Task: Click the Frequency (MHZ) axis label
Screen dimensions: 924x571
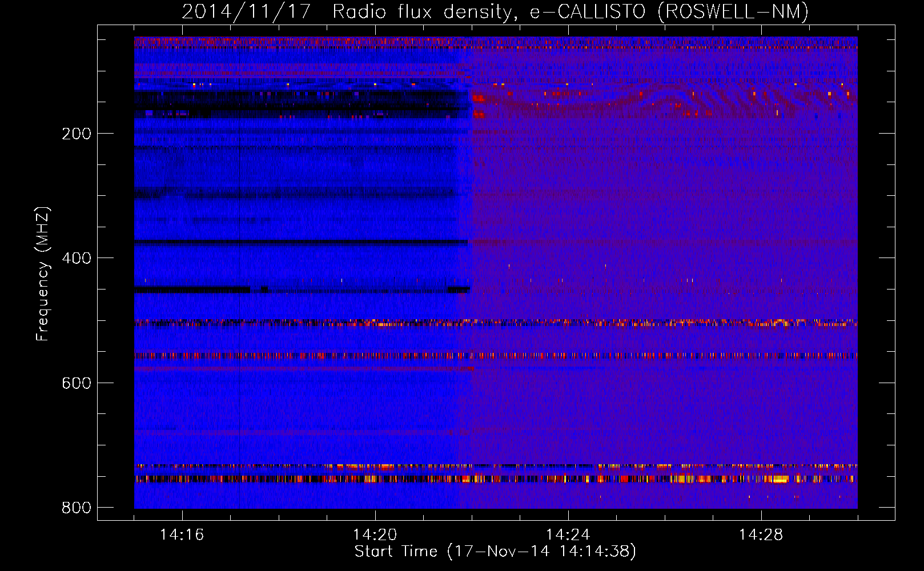Action: point(43,274)
